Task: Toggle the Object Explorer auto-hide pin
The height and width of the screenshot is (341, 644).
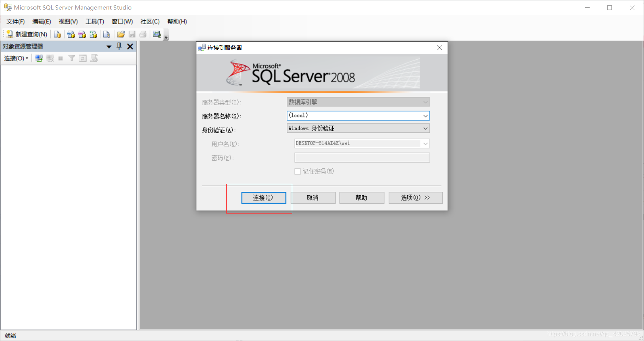Action: tap(119, 46)
